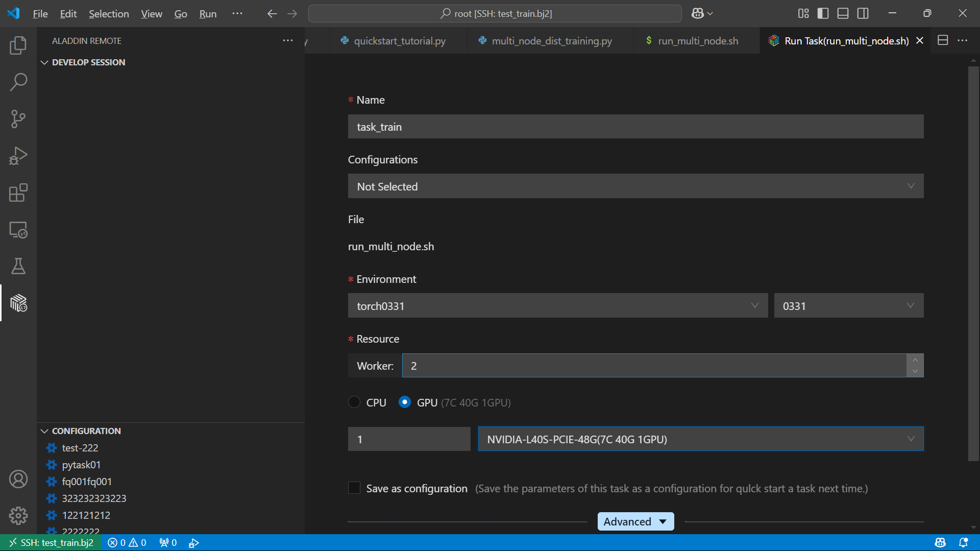
Task: Enable Save as configuration
Action: pos(354,488)
